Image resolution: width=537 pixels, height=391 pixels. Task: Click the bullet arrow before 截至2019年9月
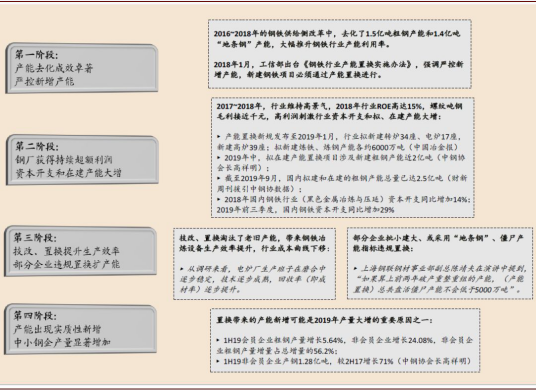click(x=219, y=178)
